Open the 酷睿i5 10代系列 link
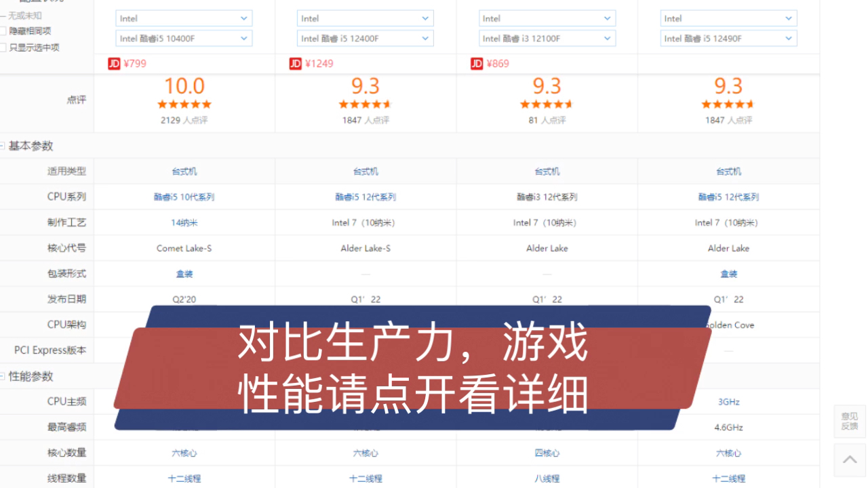 pos(184,197)
